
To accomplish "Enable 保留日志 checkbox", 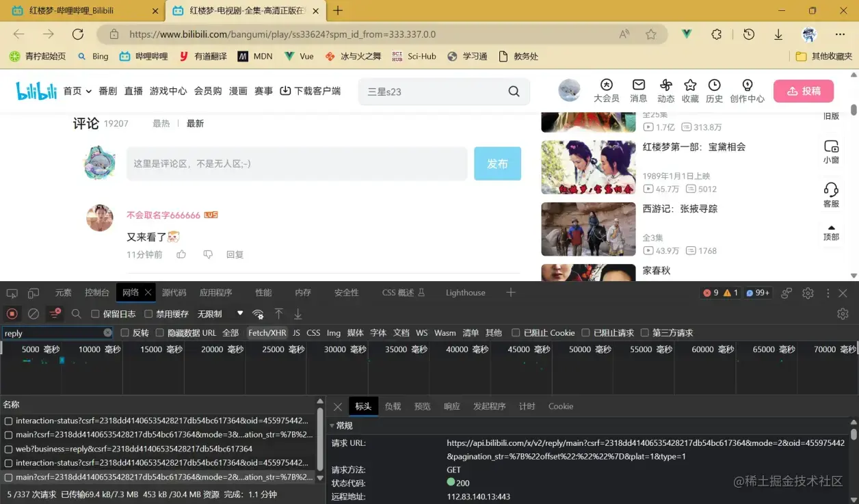I will [96, 314].
